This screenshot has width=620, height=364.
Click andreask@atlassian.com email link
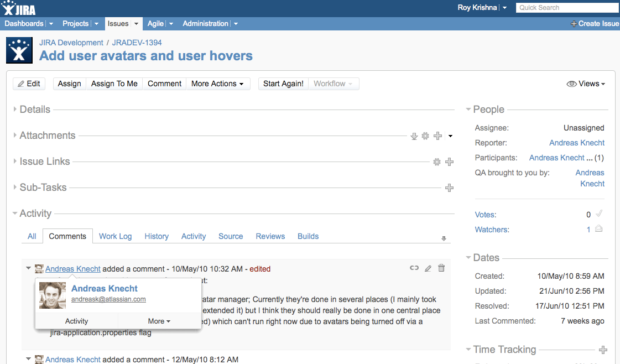(108, 299)
